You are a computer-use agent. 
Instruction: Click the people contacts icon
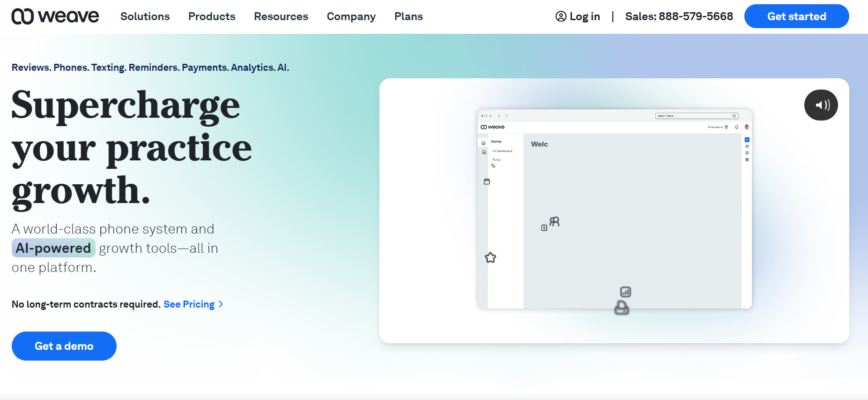555,221
